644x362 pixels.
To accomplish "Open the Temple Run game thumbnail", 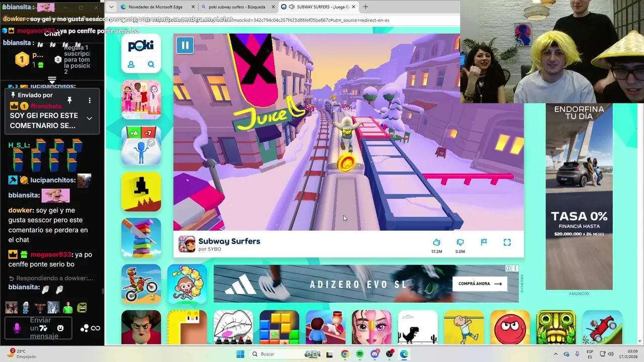I will tap(556, 327).
